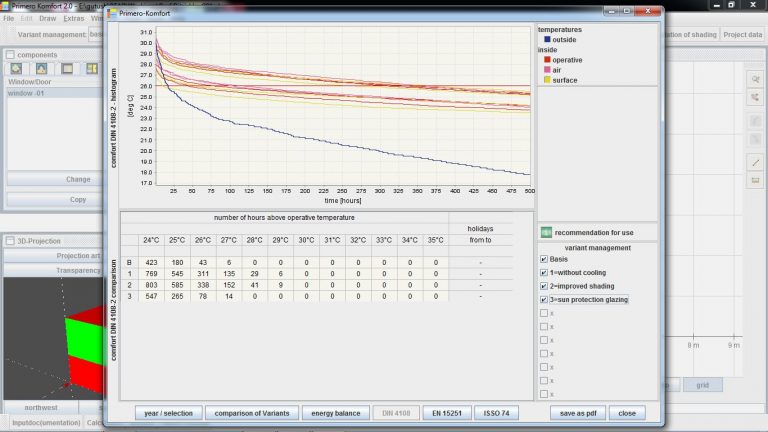Click the first components tab icon
Viewport: 768px width, 432px height.
point(17,68)
